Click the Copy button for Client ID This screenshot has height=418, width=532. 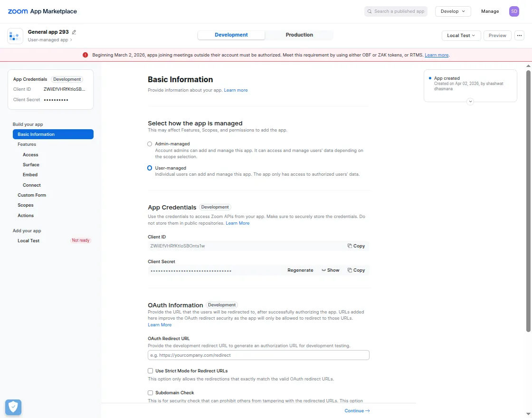tap(356, 246)
